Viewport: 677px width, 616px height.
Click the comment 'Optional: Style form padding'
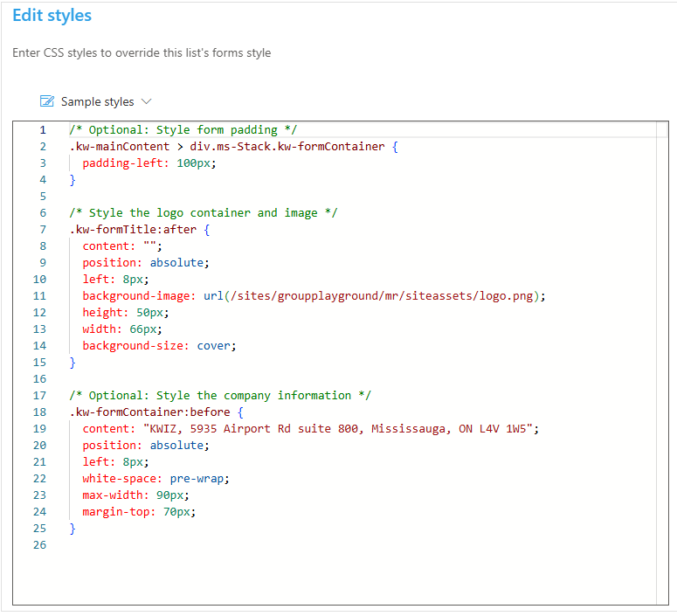click(183, 130)
